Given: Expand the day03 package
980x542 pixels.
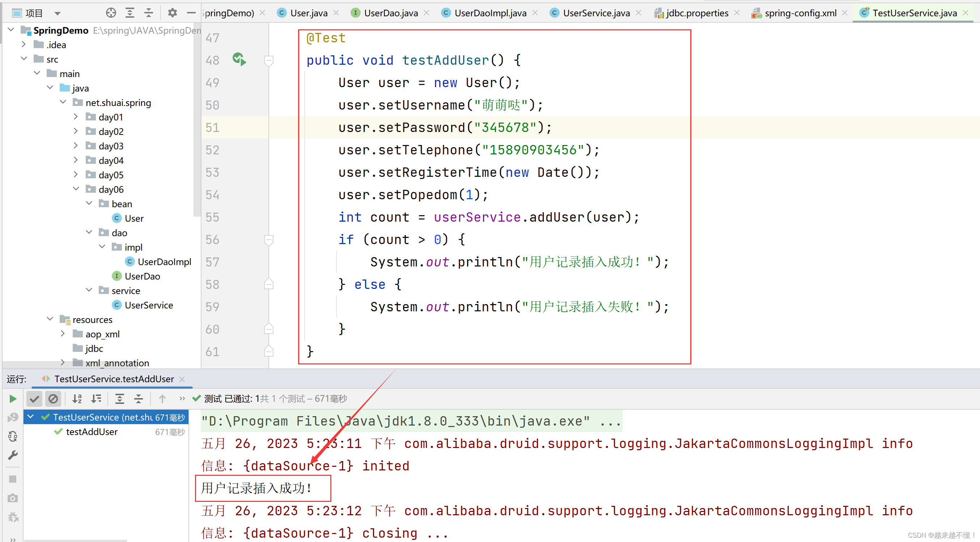Looking at the screenshot, I should click(76, 145).
